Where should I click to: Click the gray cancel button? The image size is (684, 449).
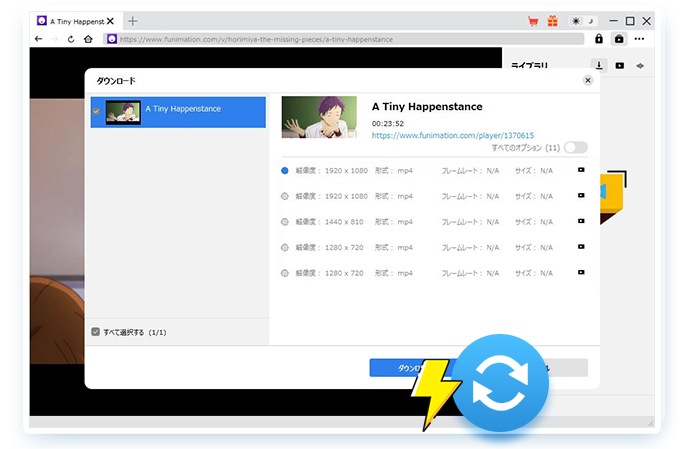[566, 368]
